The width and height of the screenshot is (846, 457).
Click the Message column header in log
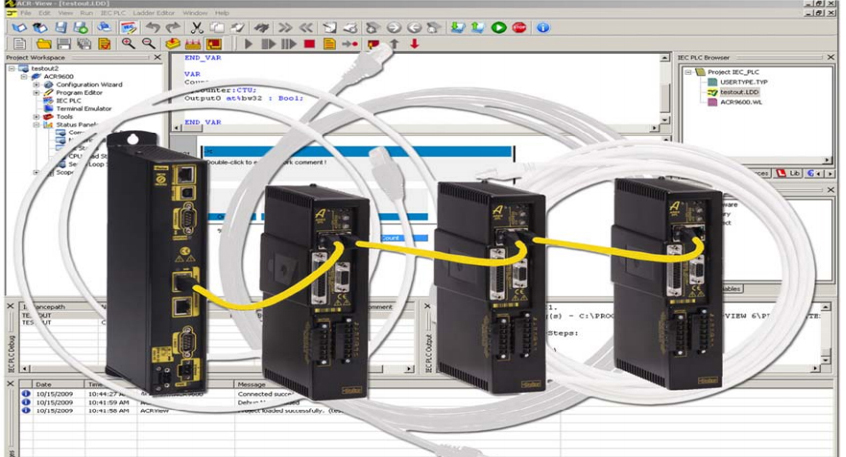(251, 384)
